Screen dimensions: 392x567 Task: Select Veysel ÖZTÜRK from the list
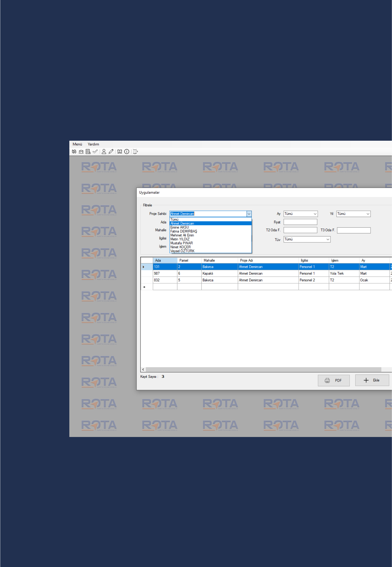tap(211, 251)
